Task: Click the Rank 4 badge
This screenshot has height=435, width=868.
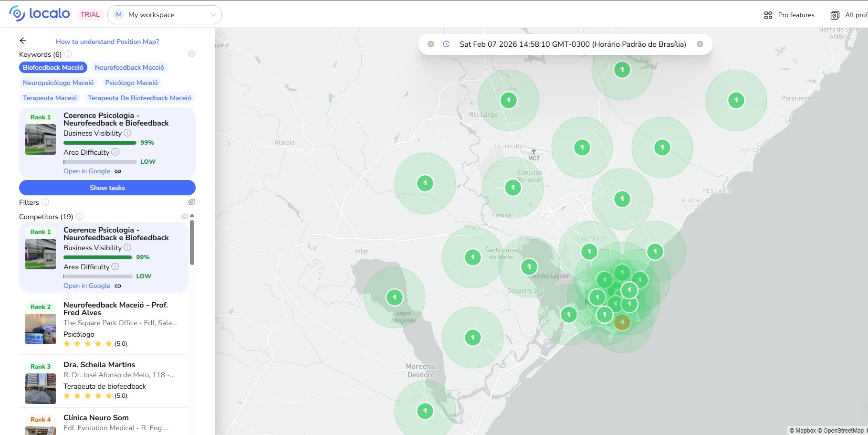Action: (x=41, y=419)
